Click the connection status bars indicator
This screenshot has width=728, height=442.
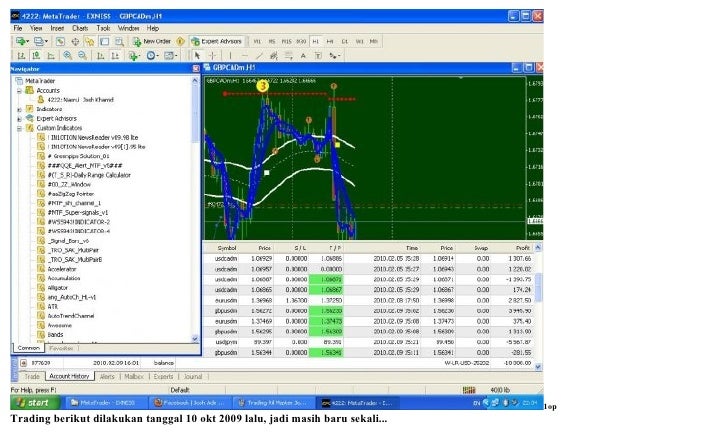[469, 390]
